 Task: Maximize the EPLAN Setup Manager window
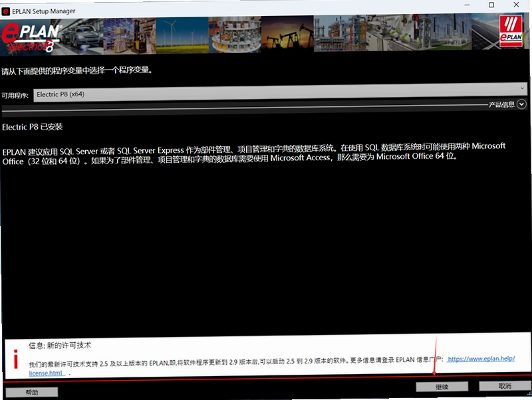pyautogui.click(x=491, y=5)
